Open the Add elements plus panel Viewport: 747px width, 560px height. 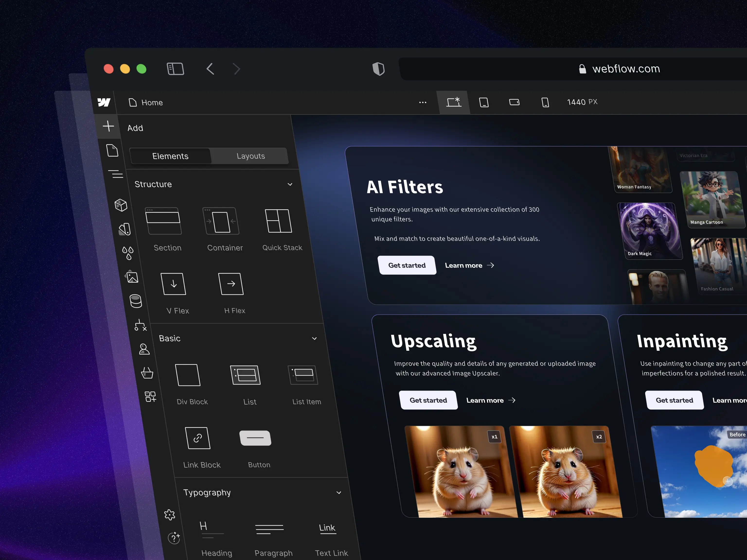pyautogui.click(x=108, y=126)
